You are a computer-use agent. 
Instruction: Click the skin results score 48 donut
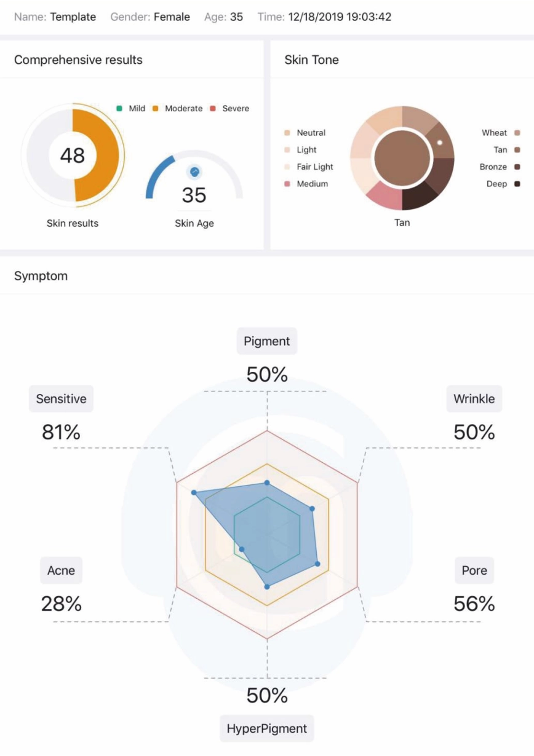73,155
